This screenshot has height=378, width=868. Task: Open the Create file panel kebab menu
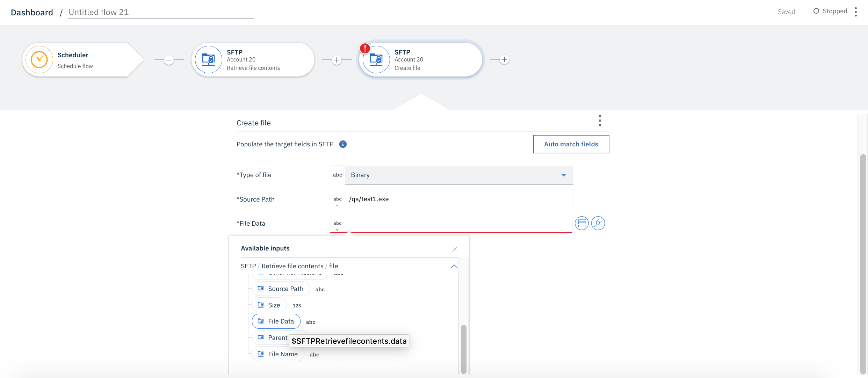click(x=600, y=121)
